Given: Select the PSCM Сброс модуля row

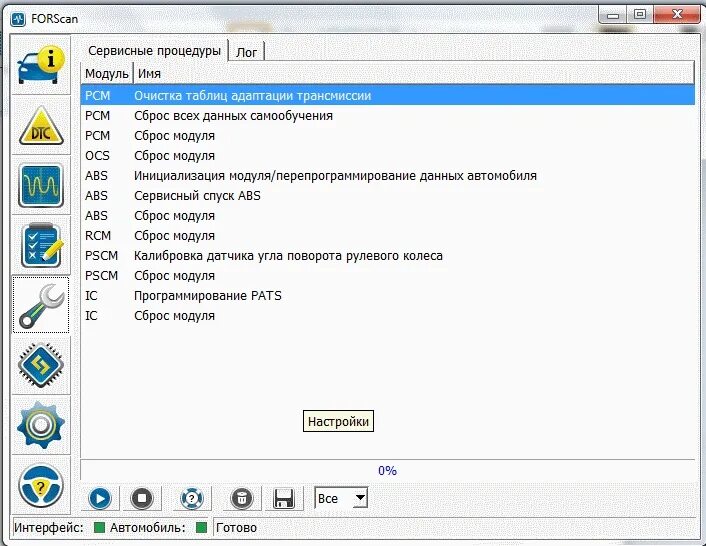Looking at the screenshot, I should click(388, 275).
